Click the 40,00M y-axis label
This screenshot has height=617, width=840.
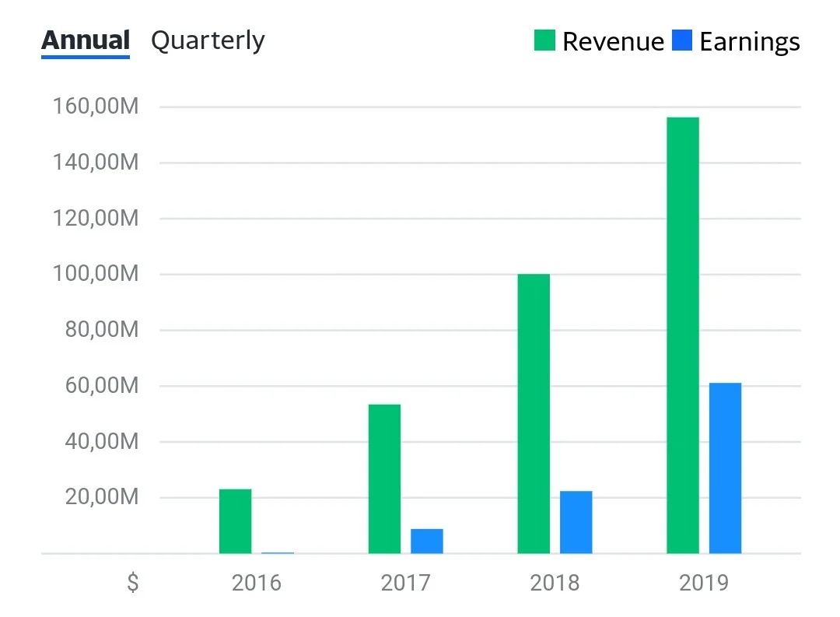[x=102, y=441]
